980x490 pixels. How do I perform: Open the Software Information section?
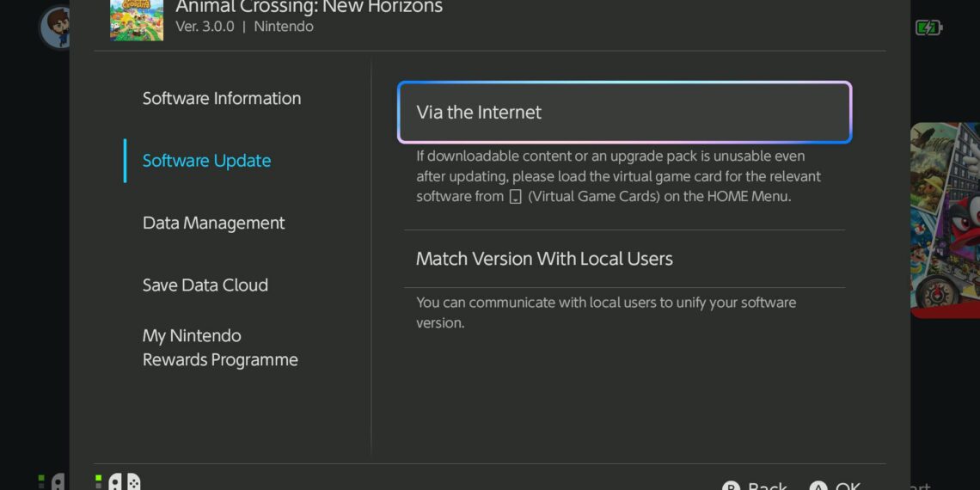222,99
